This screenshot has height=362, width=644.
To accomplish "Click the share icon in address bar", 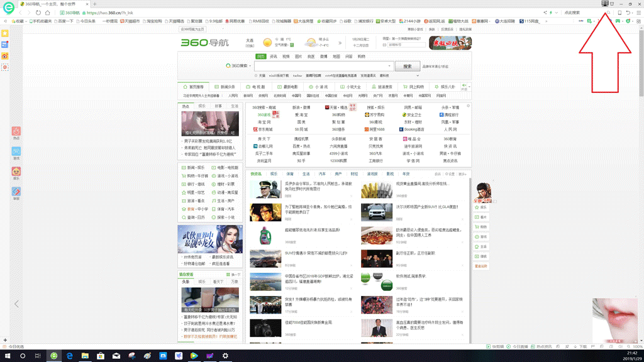I will (x=545, y=13).
